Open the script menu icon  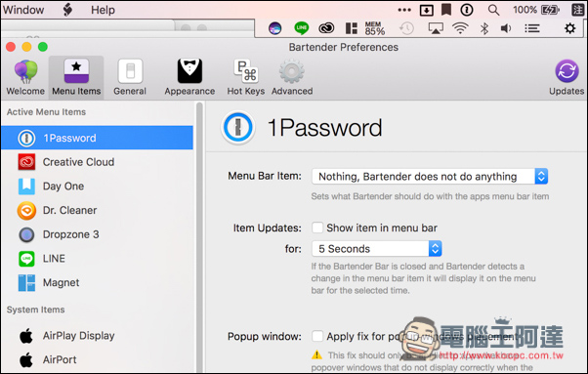(x=67, y=10)
